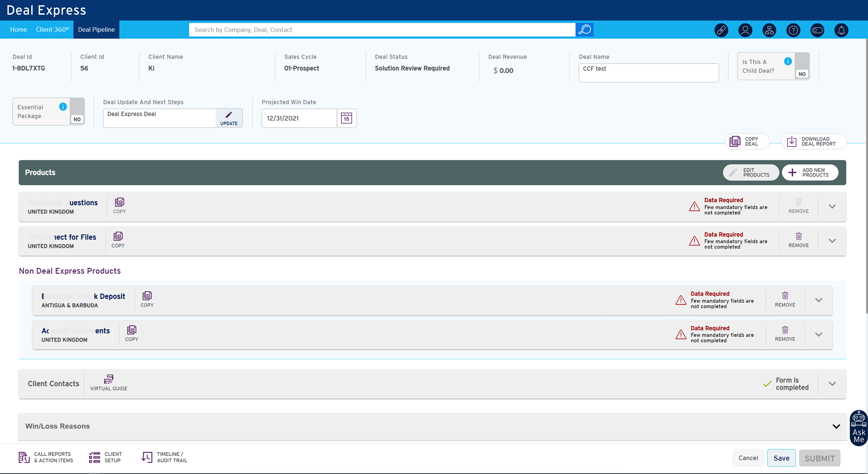Image resolution: width=868 pixels, height=474 pixels.
Task: Switch to the Client 360° tab
Action: pyautogui.click(x=52, y=29)
